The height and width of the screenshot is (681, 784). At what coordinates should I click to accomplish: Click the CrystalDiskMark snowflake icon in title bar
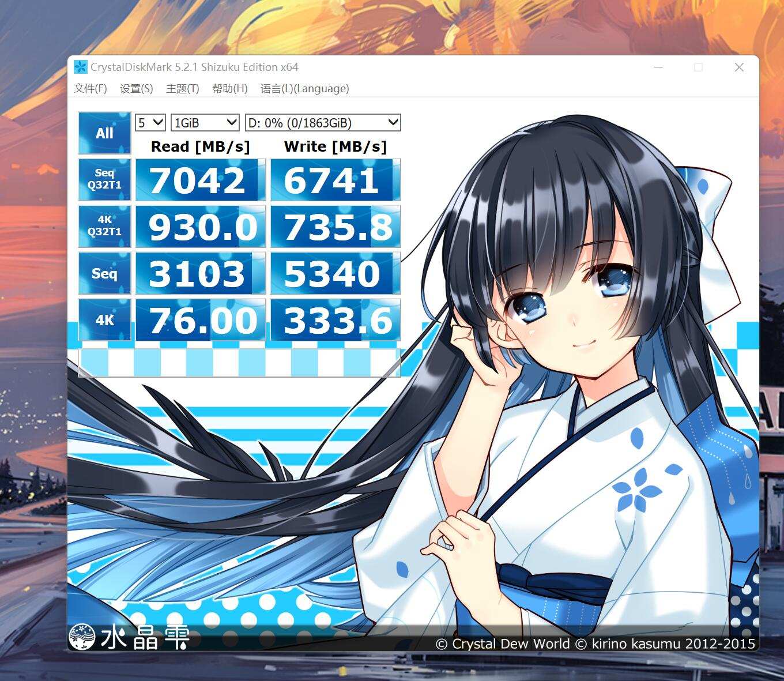[x=81, y=67]
